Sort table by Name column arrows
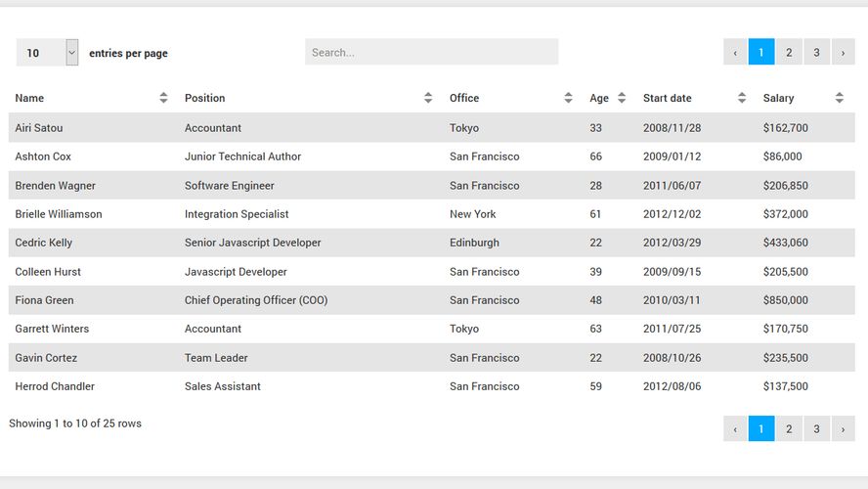This screenshot has width=868, height=489. [x=163, y=98]
